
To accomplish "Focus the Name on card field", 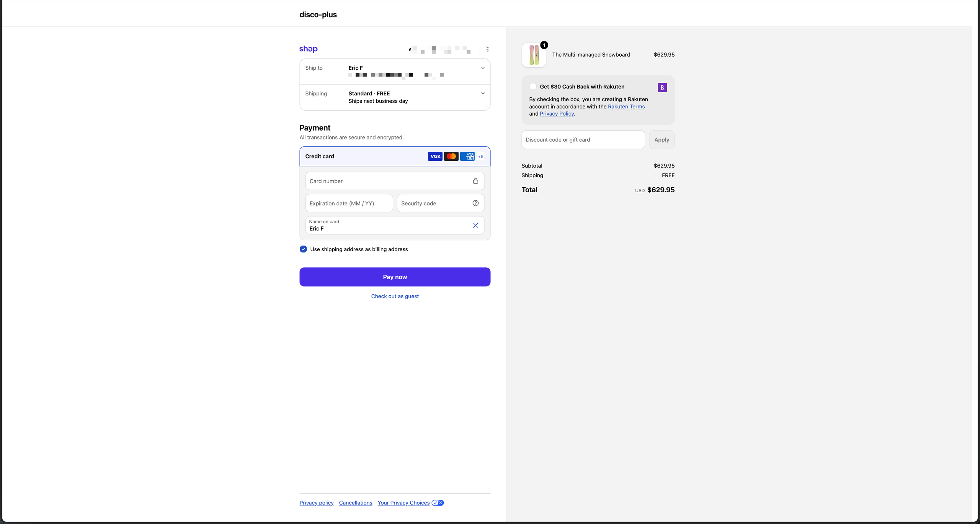I will [x=395, y=225].
